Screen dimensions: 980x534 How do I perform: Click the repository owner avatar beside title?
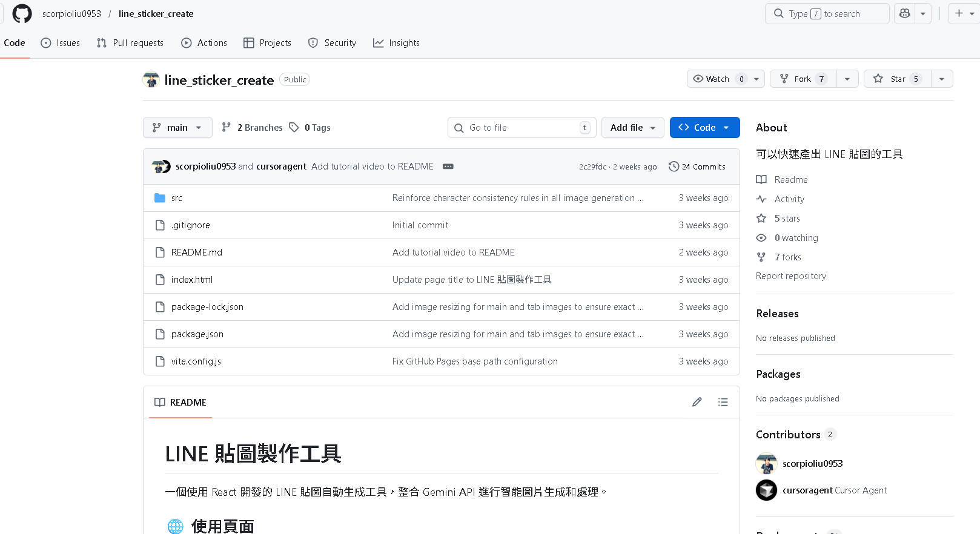coord(151,80)
